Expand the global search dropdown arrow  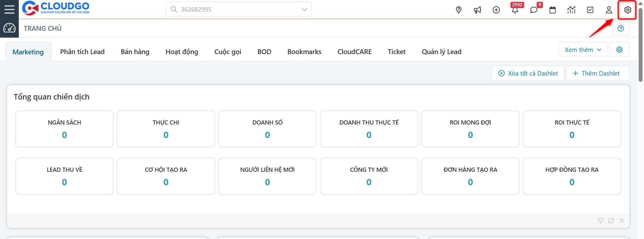[304, 10]
